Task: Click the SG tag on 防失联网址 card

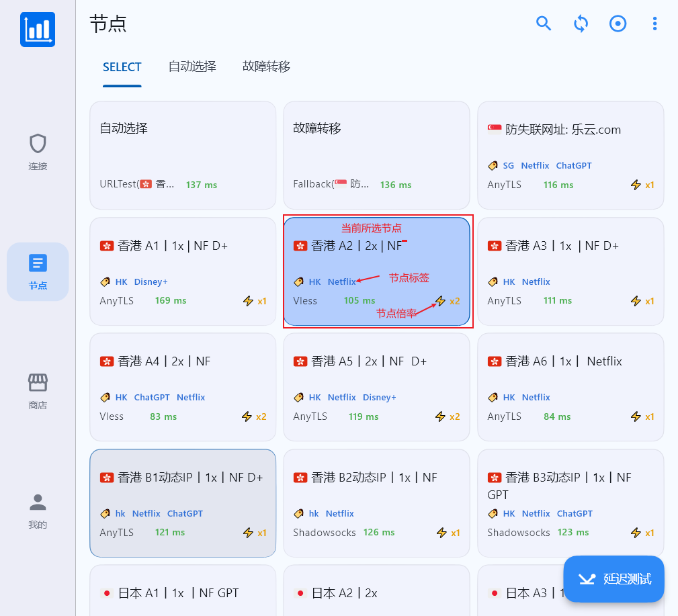Action: [x=509, y=165]
